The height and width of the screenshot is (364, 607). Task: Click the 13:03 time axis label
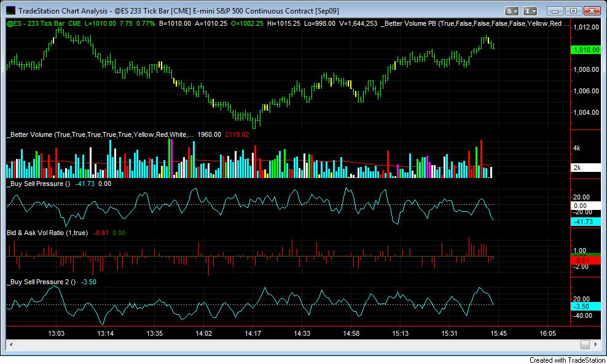point(56,333)
